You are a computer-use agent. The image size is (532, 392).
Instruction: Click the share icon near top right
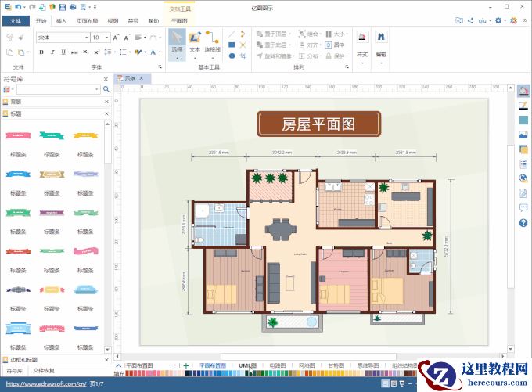coord(470,20)
